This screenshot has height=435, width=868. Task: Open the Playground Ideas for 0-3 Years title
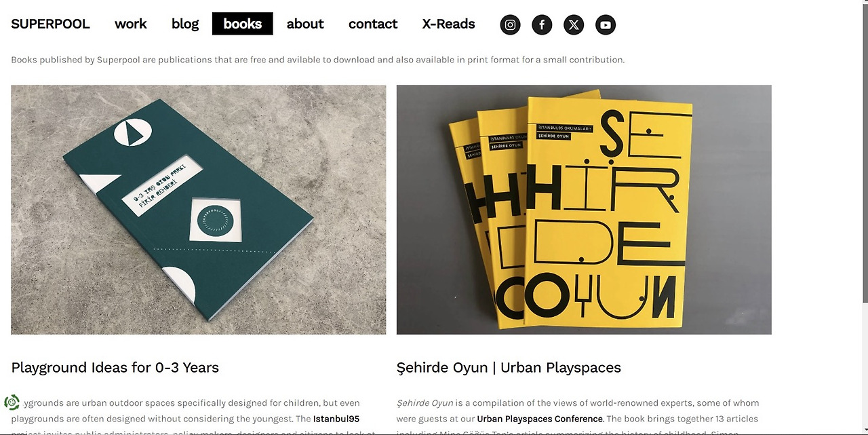(x=115, y=368)
